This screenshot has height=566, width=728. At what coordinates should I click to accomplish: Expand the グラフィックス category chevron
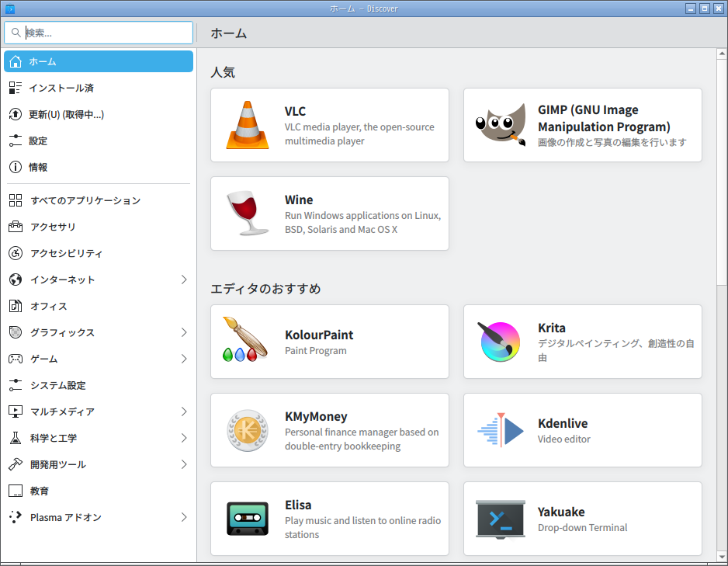point(184,332)
